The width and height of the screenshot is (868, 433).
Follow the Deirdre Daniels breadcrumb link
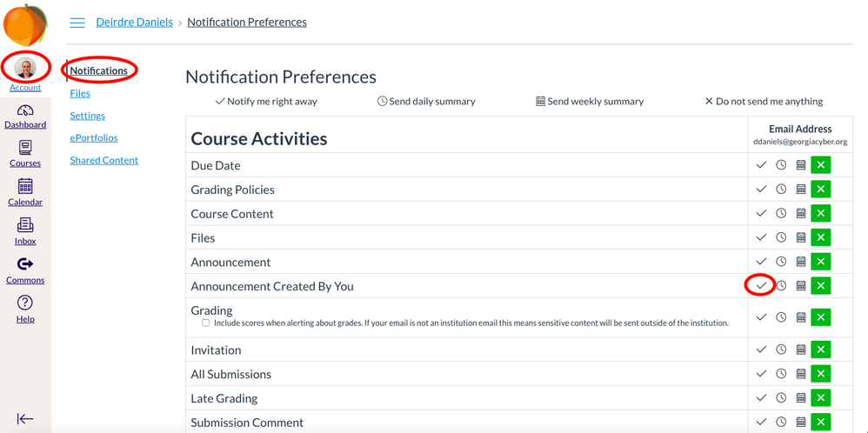coord(135,22)
